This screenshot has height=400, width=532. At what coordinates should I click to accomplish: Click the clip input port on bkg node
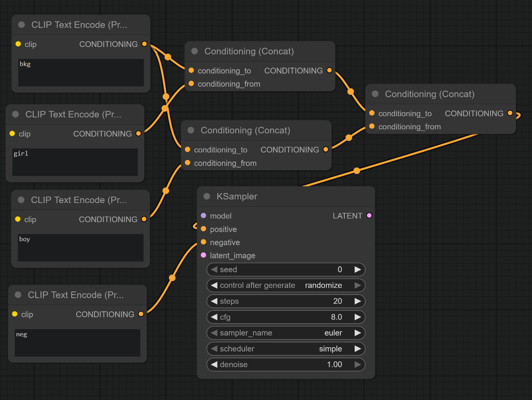tap(18, 44)
